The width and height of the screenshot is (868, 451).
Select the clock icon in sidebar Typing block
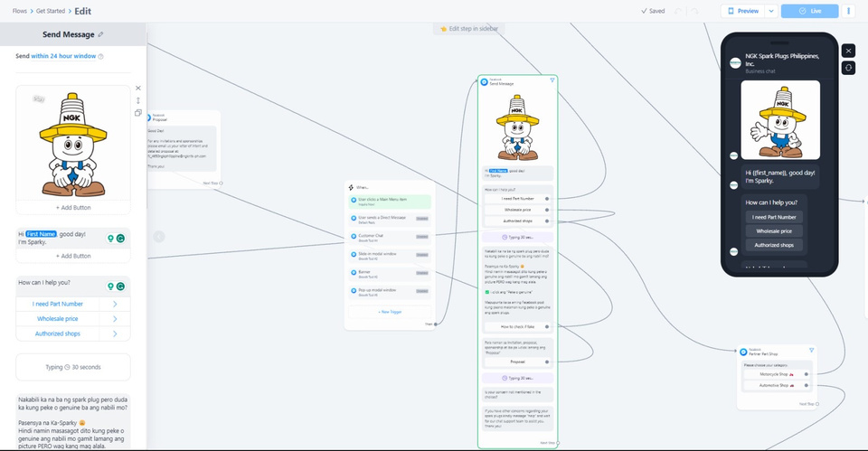coord(67,367)
